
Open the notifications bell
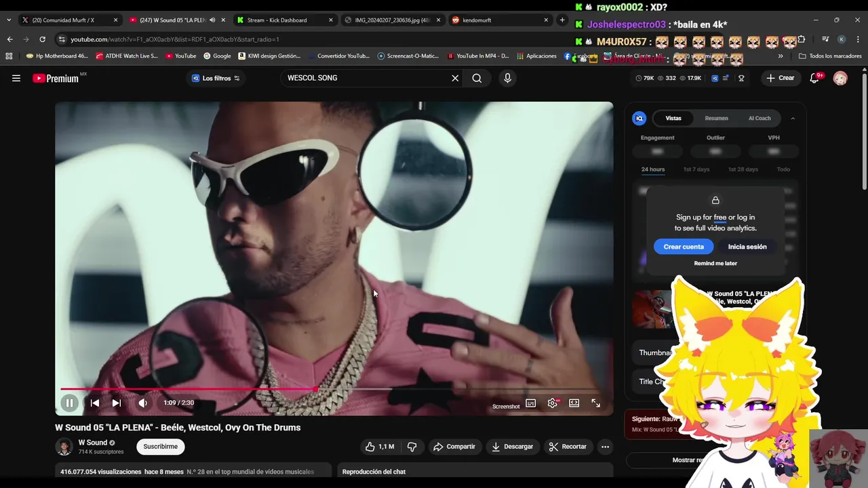815,78
